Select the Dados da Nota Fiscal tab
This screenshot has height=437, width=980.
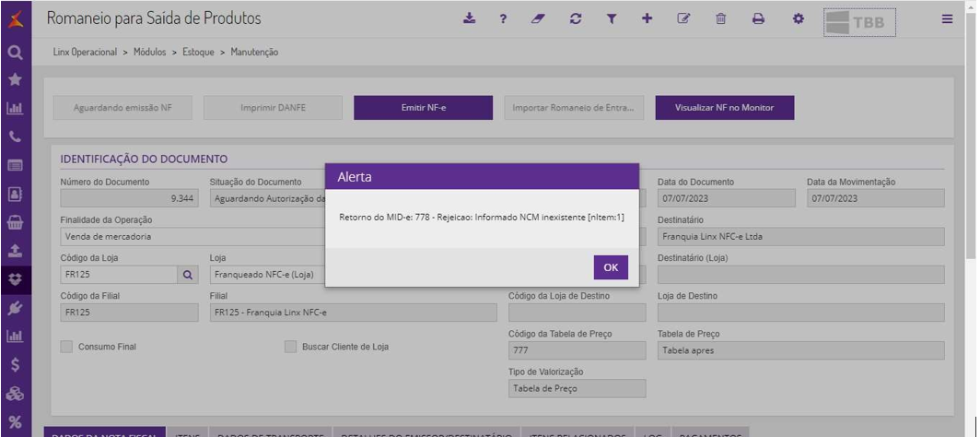(x=104, y=433)
